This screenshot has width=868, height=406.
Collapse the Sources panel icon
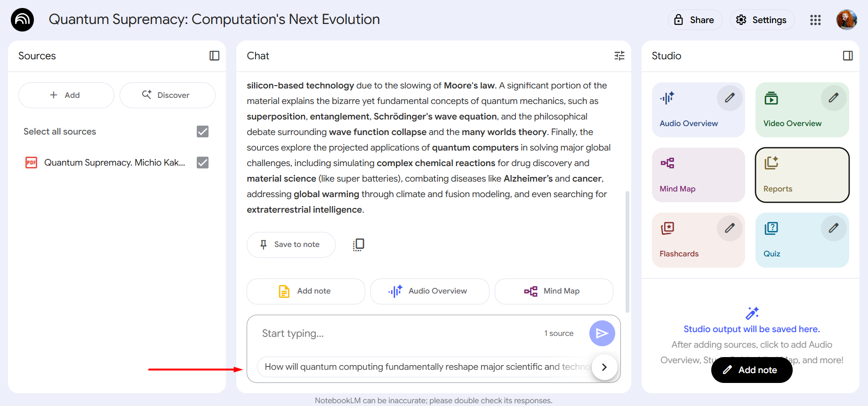point(214,56)
